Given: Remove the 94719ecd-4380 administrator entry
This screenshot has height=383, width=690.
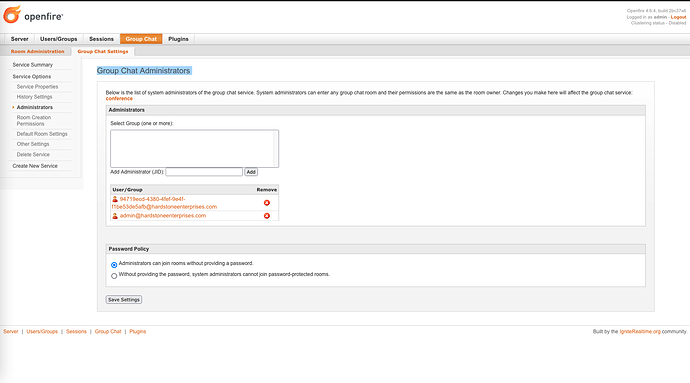Looking at the screenshot, I should (x=267, y=203).
